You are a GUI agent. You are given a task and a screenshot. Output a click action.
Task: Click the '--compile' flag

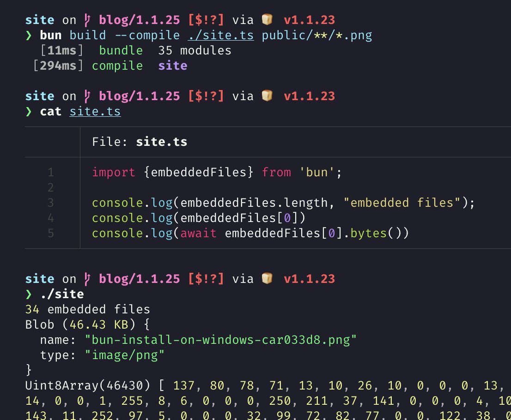click(147, 35)
